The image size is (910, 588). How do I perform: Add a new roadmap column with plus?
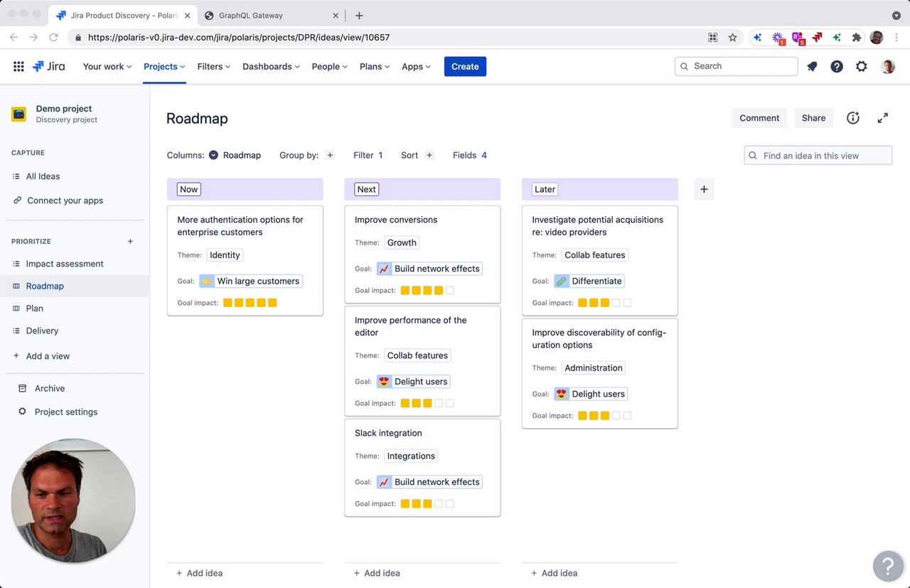tap(704, 189)
